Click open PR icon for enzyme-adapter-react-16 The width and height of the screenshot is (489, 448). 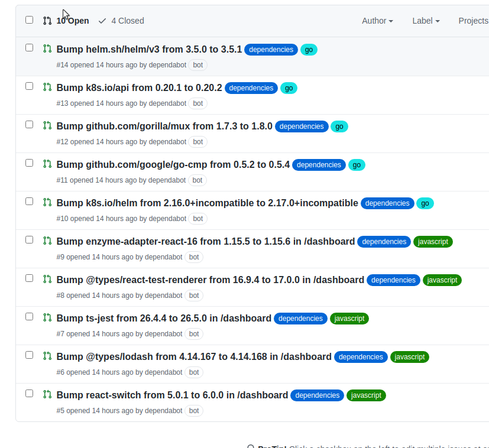[47, 241]
